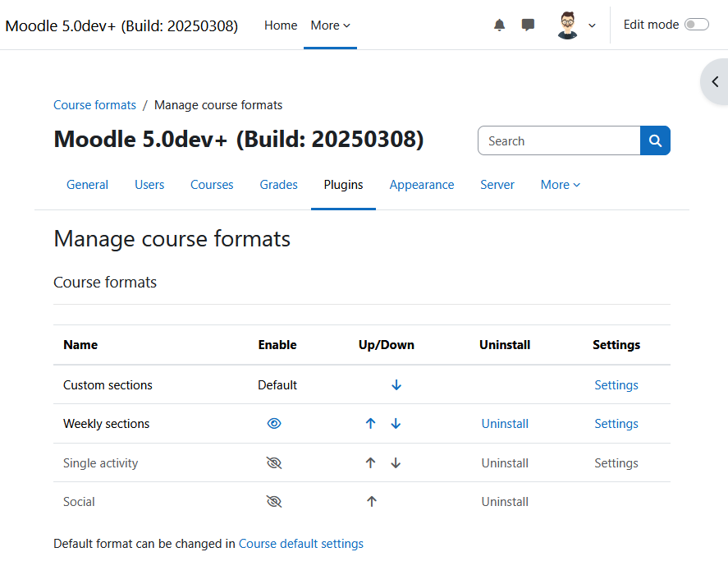Click the Course formats breadcrumb link
The width and height of the screenshot is (728, 575).
click(94, 105)
